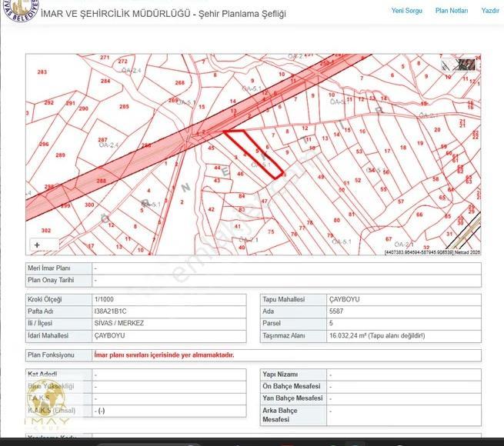The width and height of the screenshot is (504, 446).
Task: Click parcel 285 on the map
Action: (124, 106)
